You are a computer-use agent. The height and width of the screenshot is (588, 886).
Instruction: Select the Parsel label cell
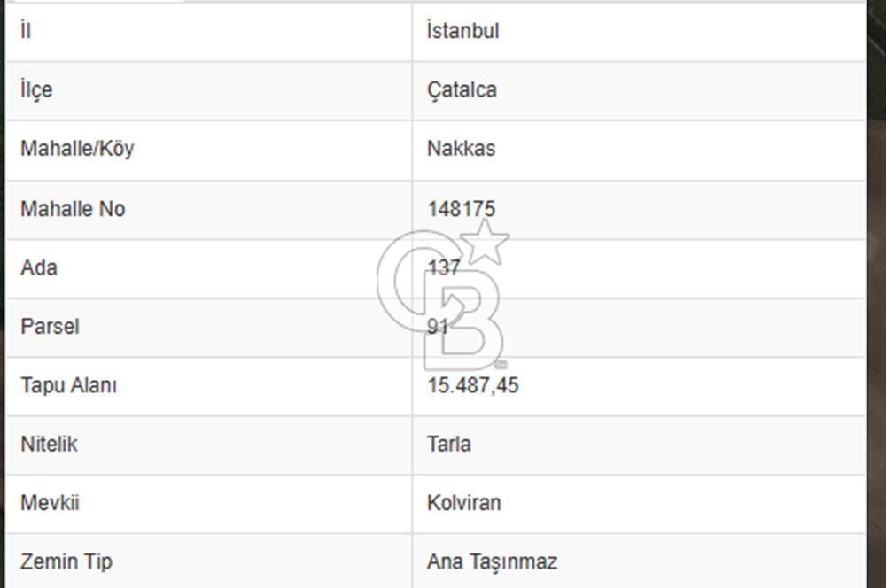tap(50, 327)
